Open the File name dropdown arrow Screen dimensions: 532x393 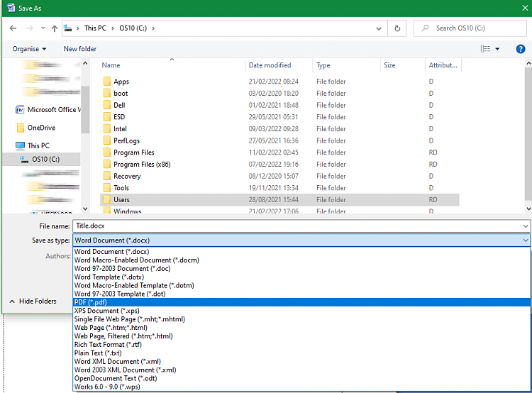pos(524,226)
